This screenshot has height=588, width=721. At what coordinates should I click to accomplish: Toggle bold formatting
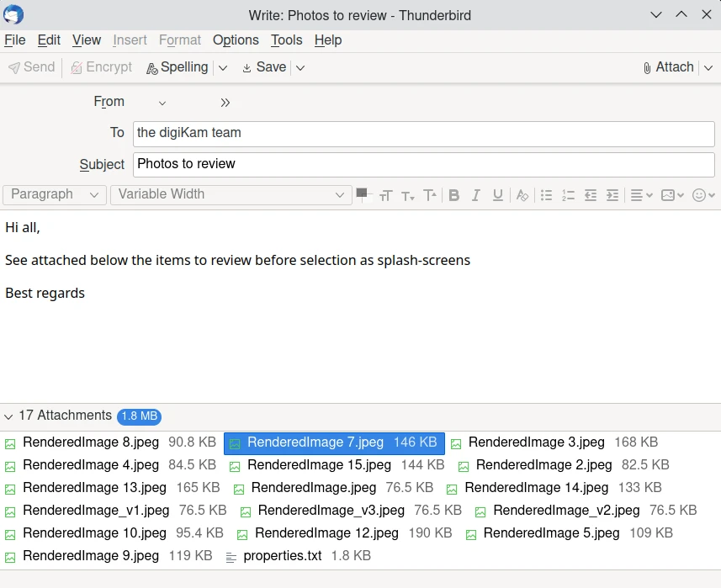[453, 195]
